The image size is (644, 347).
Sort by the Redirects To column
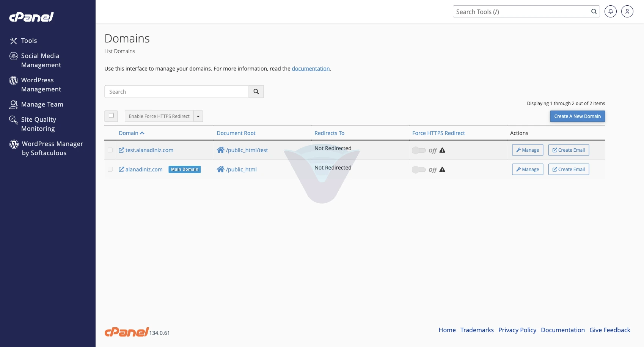click(329, 133)
